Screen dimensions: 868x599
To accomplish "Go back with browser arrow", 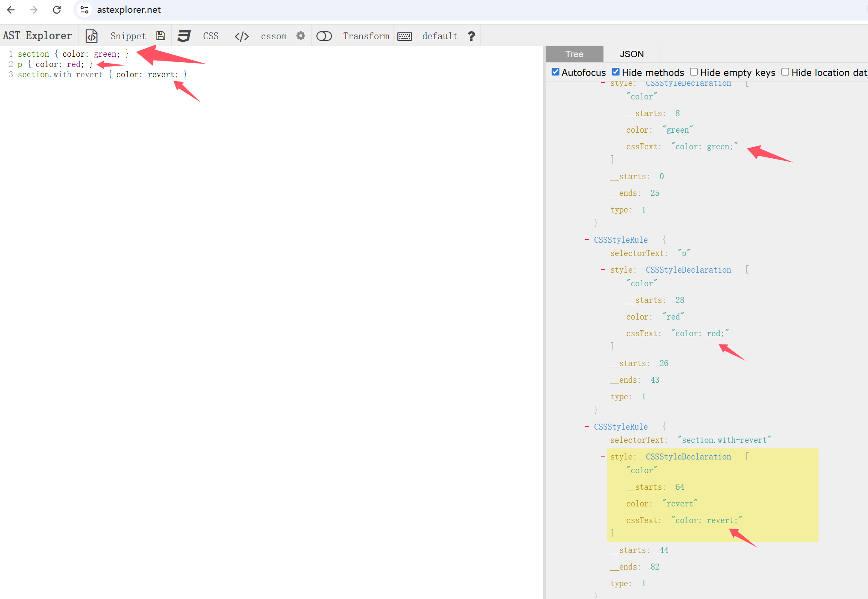I will point(11,9).
